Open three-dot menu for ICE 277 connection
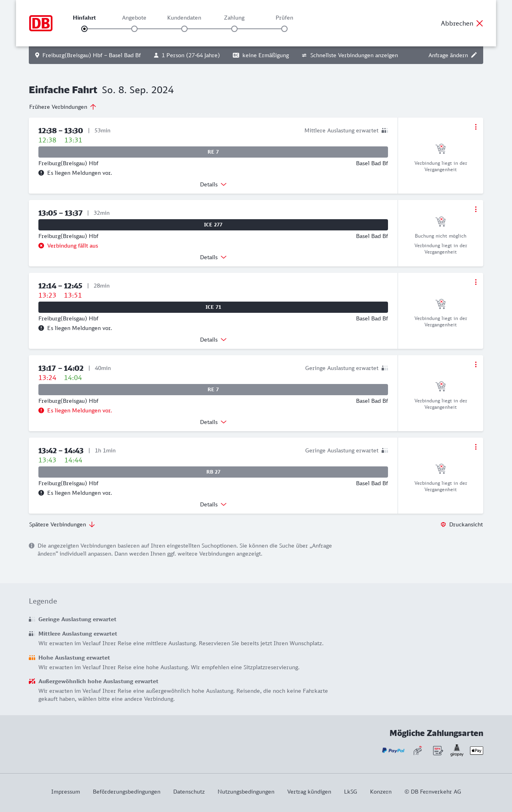The width and height of the screenshot is (512, 812). pos(476,209)
